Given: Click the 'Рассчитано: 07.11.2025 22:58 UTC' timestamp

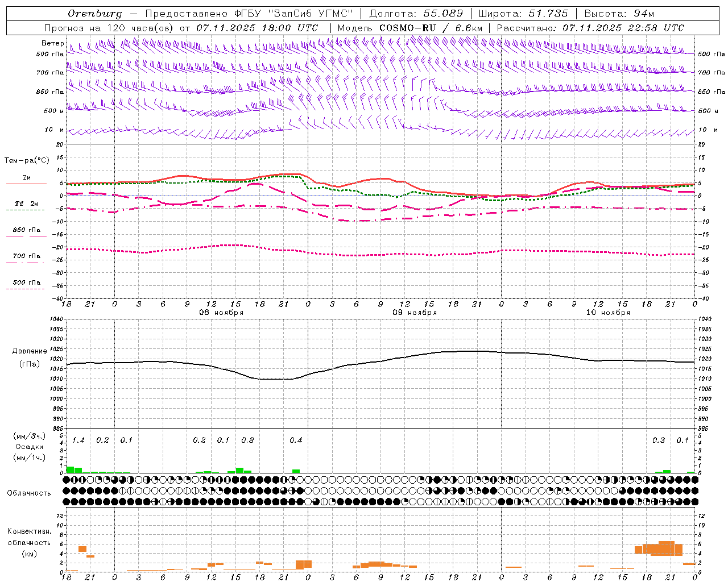Looking at the screenshot, I should (590, 28).
